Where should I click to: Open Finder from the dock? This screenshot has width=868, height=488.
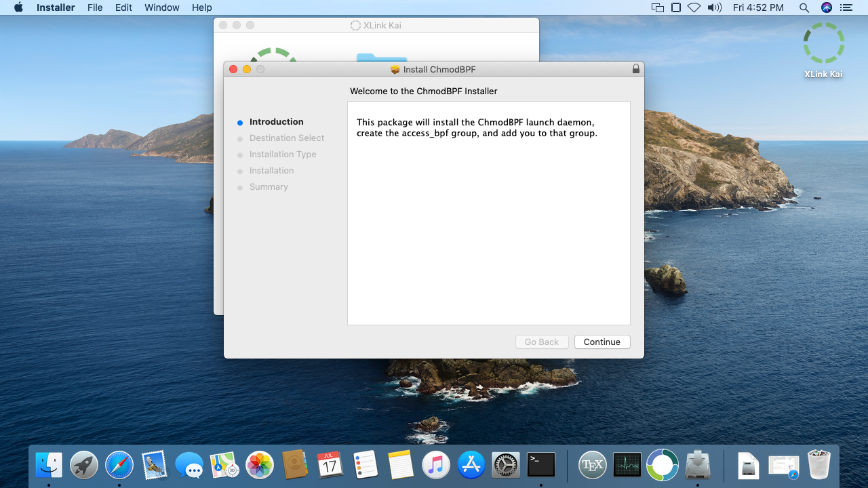(x=49, y=465)
